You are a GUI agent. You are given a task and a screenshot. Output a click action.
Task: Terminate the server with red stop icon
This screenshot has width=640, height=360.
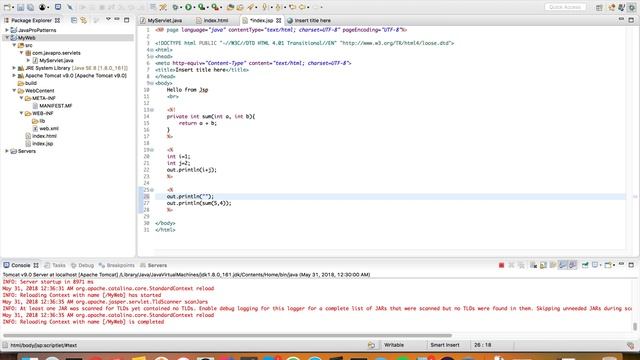pyautogui.click(x=501, y=265)
